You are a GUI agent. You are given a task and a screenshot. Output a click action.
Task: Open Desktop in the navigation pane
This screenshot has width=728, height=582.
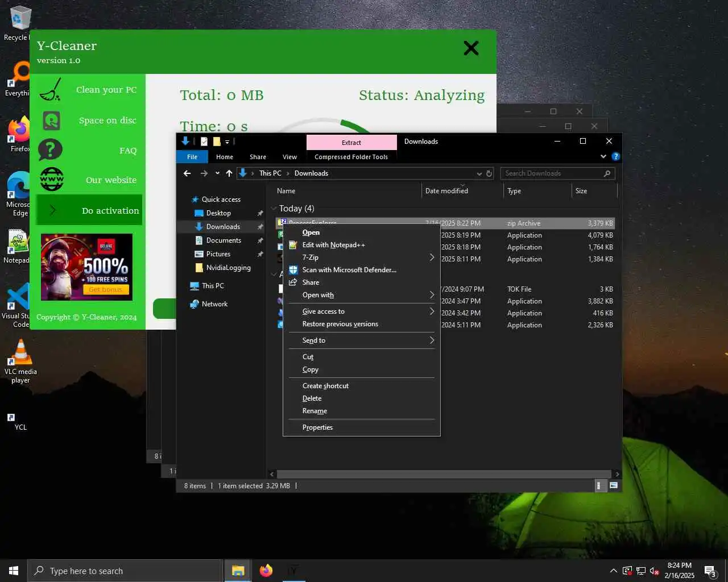(218, 213)
